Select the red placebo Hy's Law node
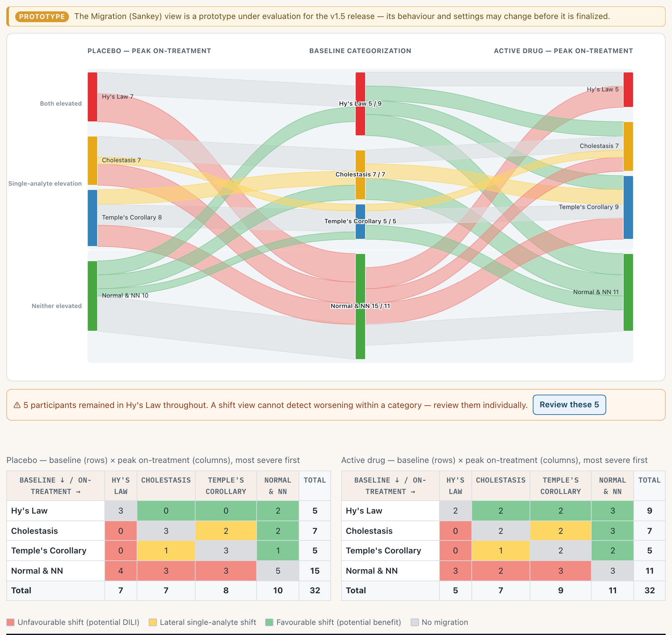 tap(92, 97)
